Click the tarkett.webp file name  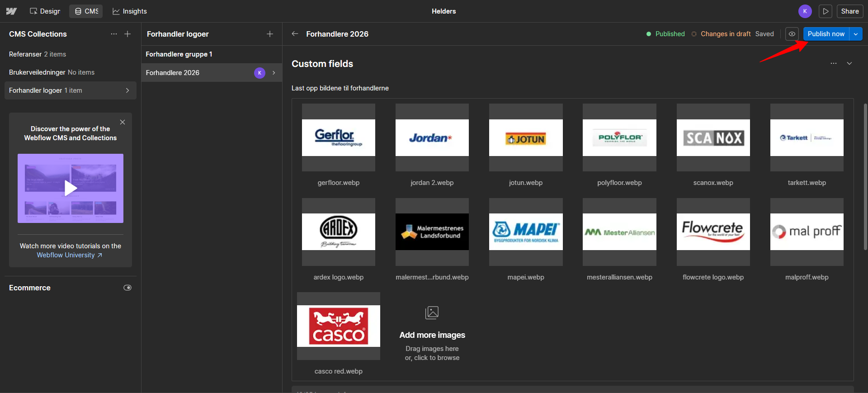click(x=807, y=183)
